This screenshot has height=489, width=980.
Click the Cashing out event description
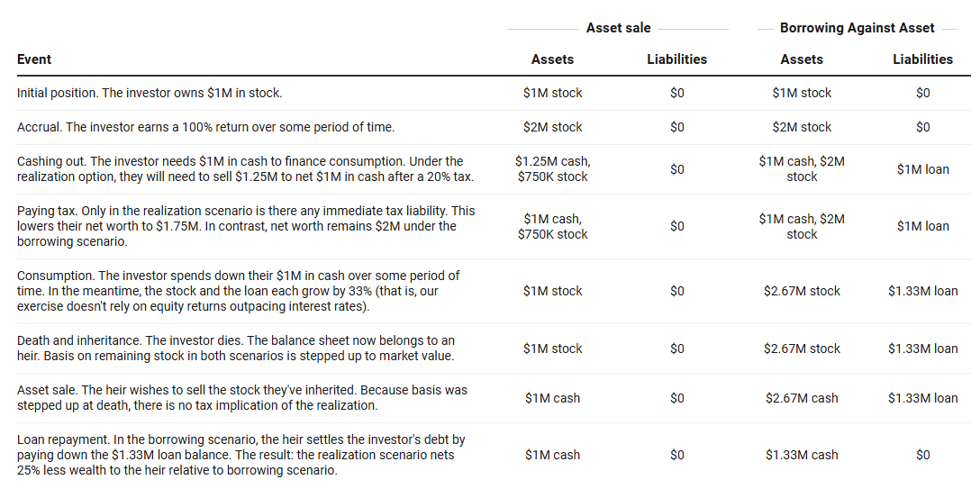click(245, 169)
